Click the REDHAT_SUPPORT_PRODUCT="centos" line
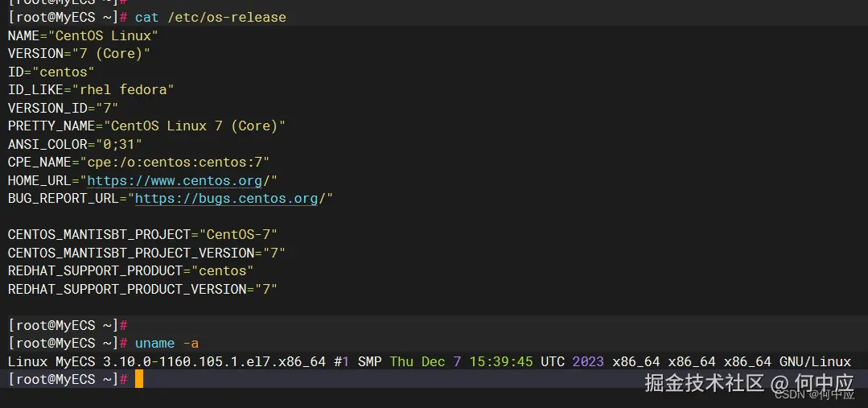The height and width of the screenshot is (408, 868). click(x=130, y=271)
